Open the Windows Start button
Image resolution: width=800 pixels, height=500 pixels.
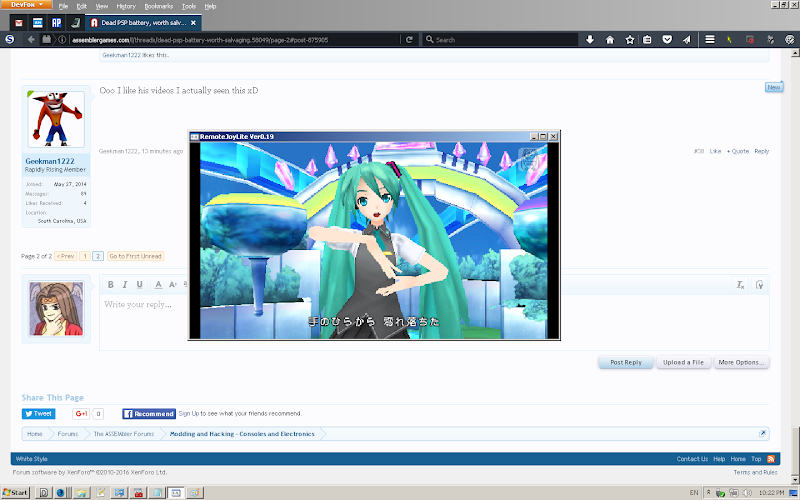(x=15, y=493)
